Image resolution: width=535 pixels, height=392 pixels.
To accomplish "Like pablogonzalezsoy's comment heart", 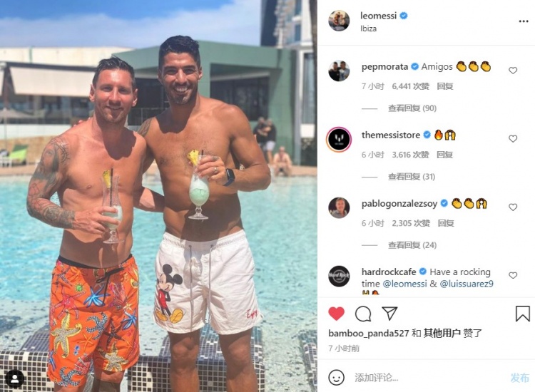I will (x=513, y=207).
